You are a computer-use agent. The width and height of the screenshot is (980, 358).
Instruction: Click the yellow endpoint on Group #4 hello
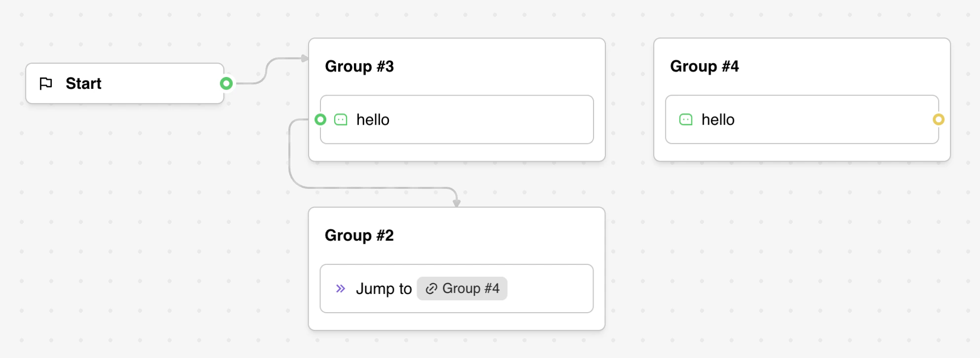(938, 119)
